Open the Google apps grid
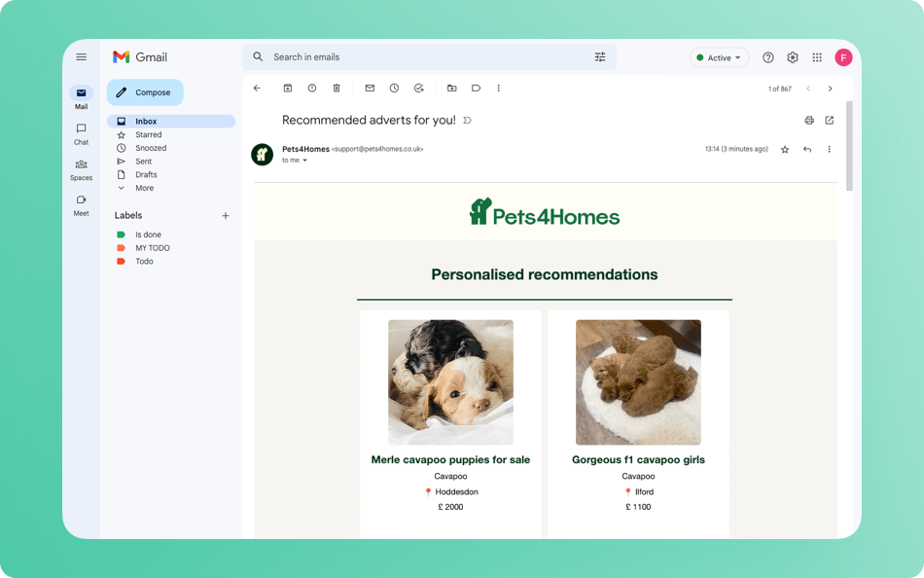Image resolution: width=924 pixels, height=578 pixels. (817, 57)
